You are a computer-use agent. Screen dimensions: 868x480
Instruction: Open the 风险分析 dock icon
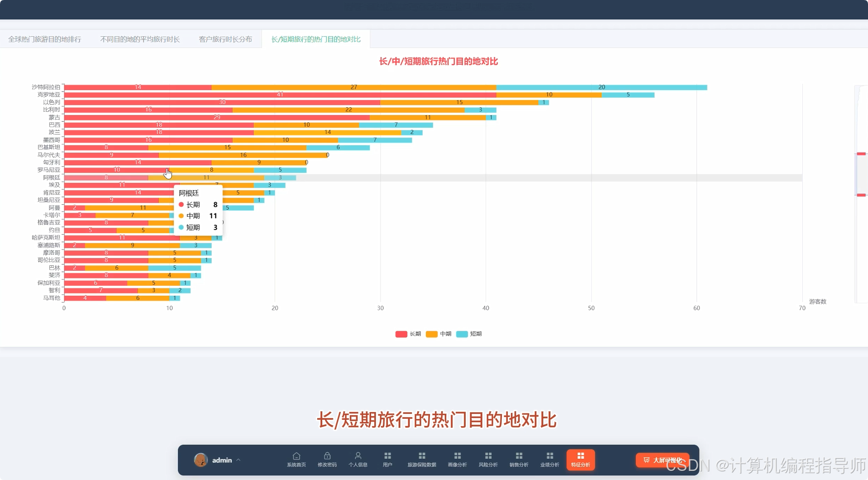[x=488, y=459]
